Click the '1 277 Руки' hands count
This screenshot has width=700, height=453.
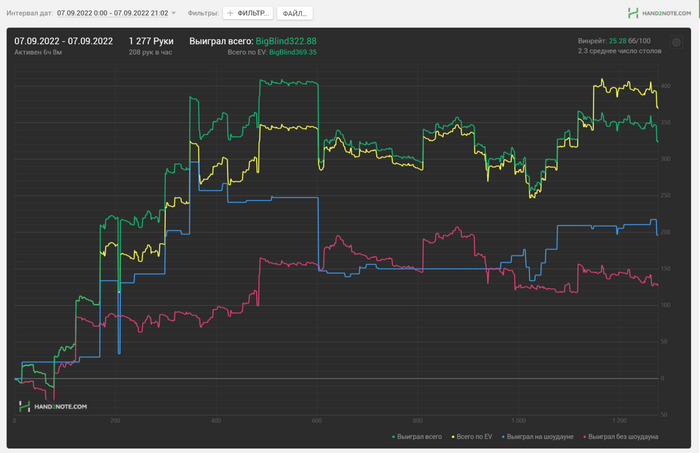pos(151,41)
